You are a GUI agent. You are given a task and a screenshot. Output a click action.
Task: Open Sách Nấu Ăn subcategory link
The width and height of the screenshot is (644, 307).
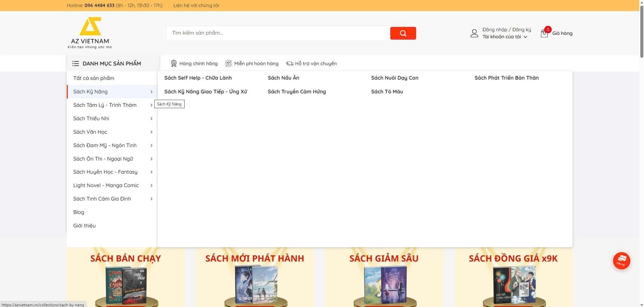pyautogui.click(x=283, y=78)
